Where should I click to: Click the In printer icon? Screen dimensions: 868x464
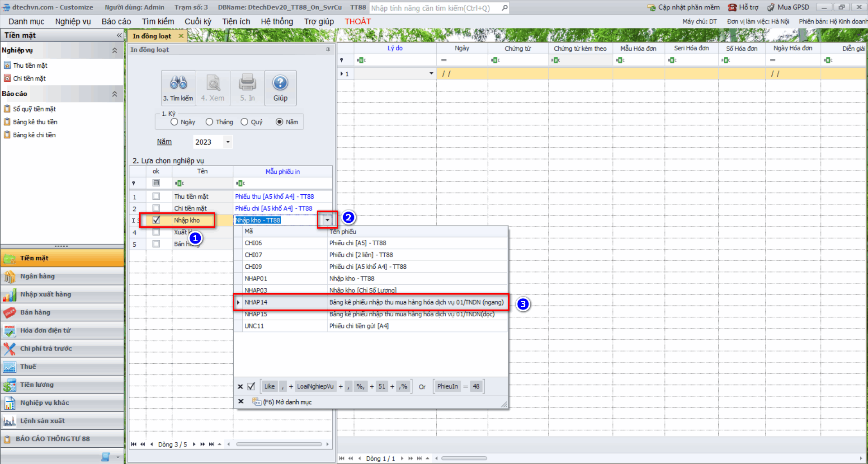click(x=247, y=83)
